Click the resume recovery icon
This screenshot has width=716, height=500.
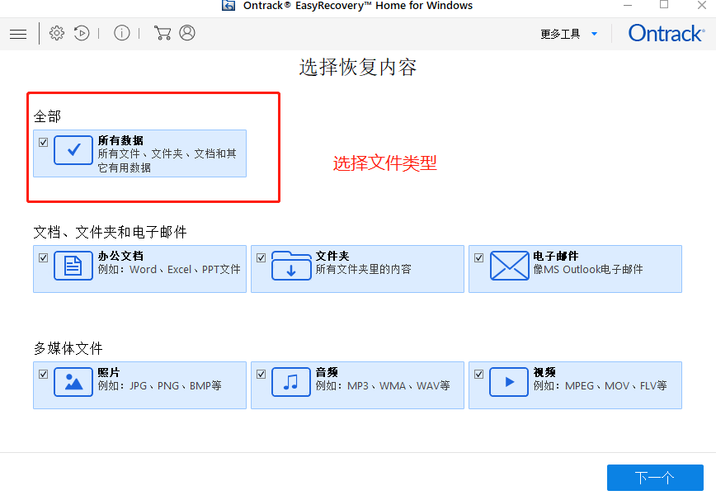[x=82, y=33]
